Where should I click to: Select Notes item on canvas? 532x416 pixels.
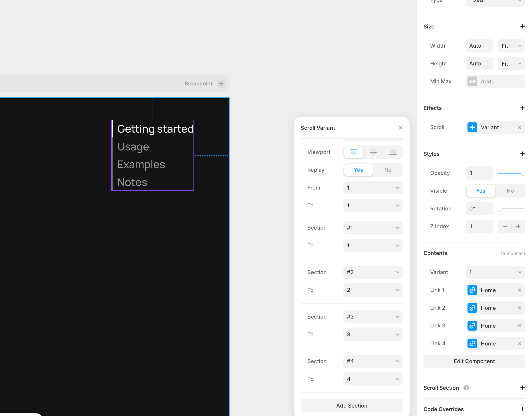[x=132, y=182]
